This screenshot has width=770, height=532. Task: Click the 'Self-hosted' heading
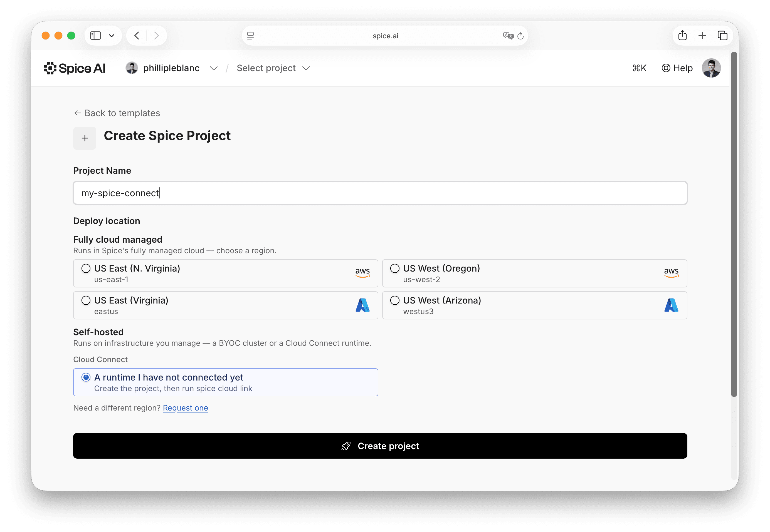pos(98,332)
